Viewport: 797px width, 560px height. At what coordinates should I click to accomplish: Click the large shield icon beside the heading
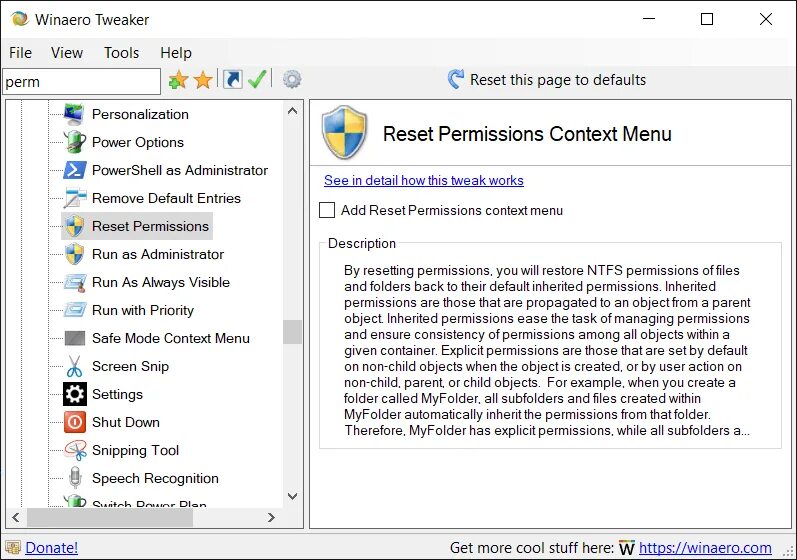[344, 133]
